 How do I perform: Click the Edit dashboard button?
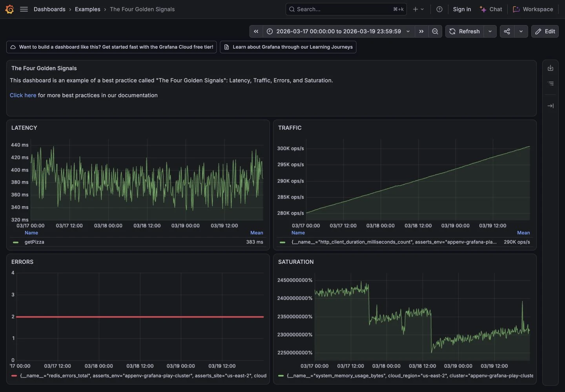tap(545, 31)
